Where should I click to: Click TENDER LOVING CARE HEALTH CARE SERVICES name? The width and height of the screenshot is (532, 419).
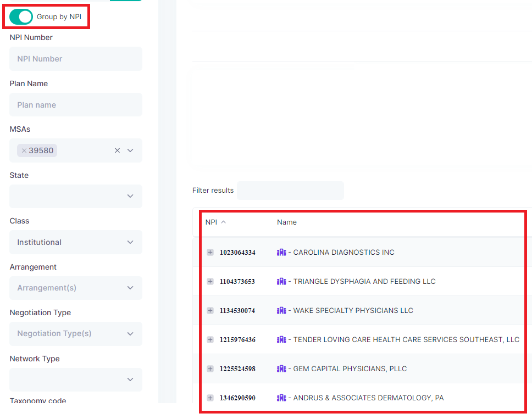406,340
